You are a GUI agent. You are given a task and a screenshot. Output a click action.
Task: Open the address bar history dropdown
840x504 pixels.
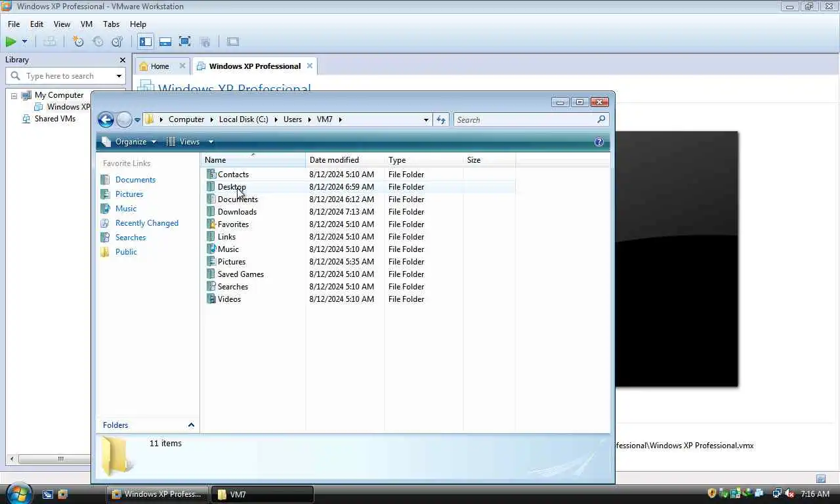click(x=426, y=119)
